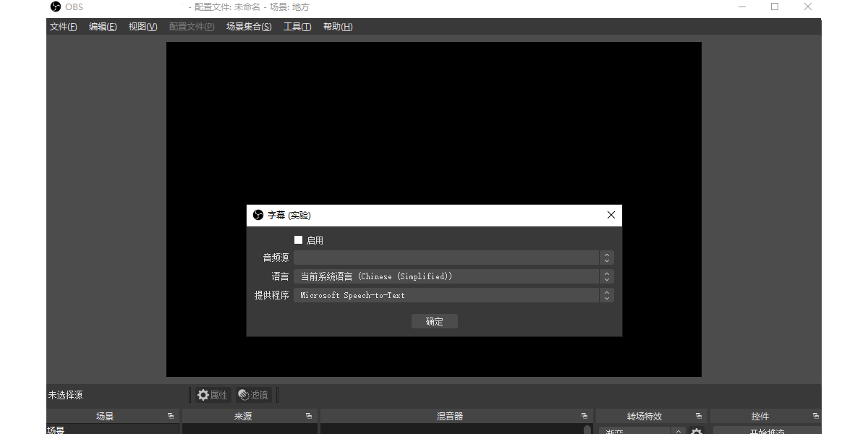Expand the 渐变 transition dropdown
The image size is (868, 434).
[677, 430]
